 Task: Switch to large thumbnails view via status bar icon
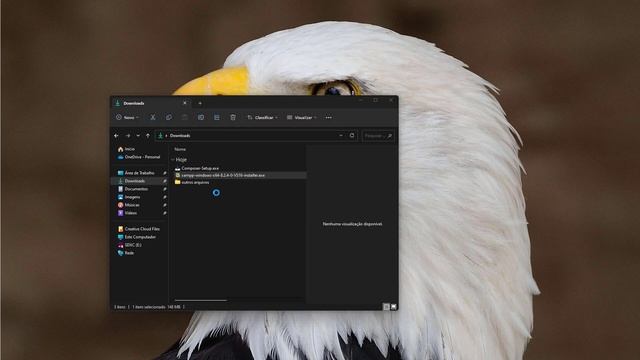(x=393, y=307)
